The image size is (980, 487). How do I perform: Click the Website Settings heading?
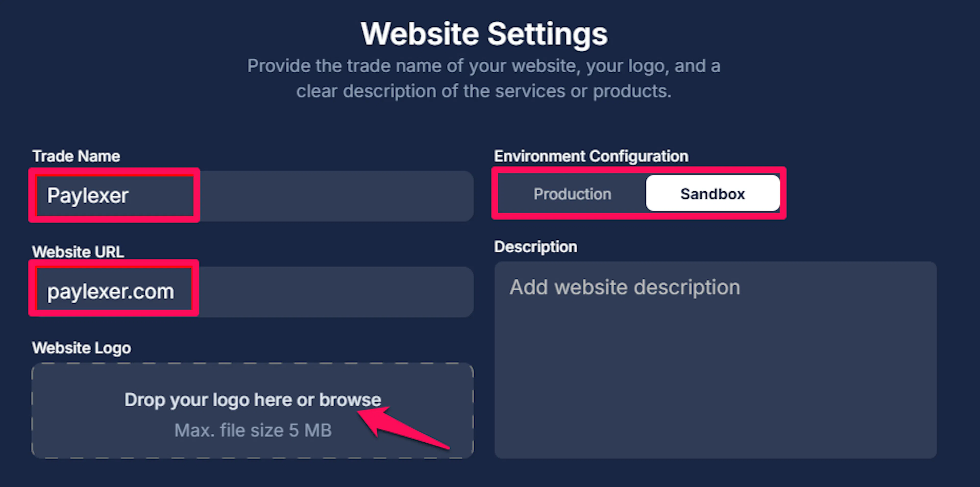[x=484, y=34]
